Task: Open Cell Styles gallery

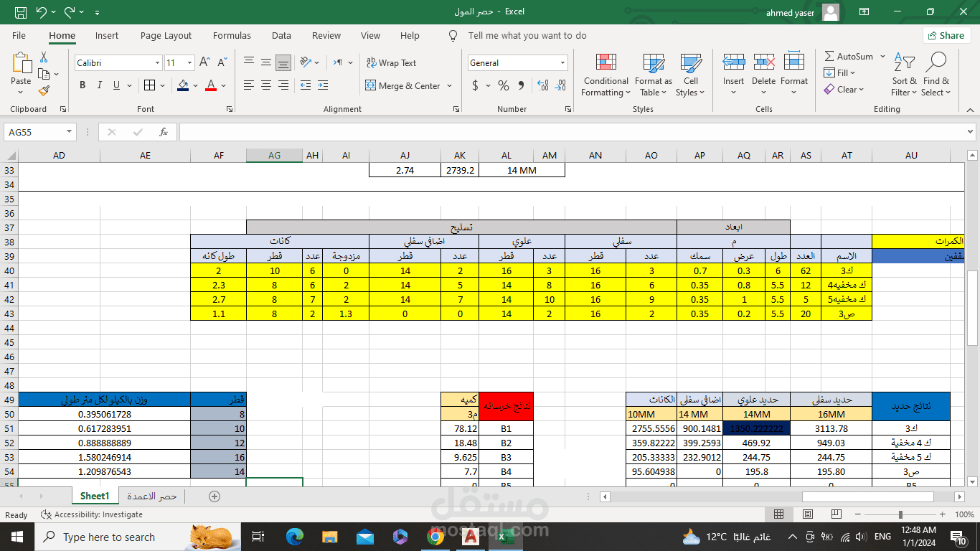Action: click(691, 75)
